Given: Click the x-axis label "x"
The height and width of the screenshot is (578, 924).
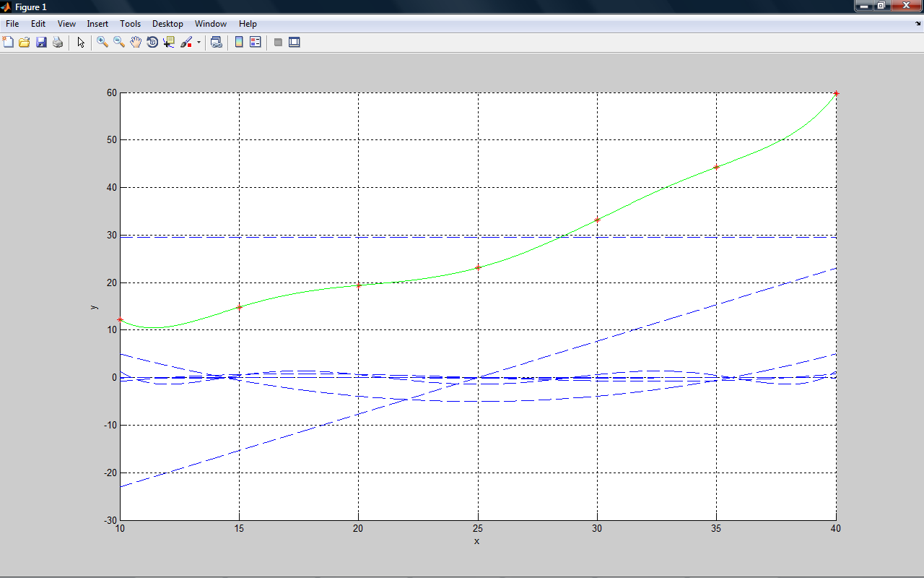Looking at the screenshot, I should pyautogui.click(x=476, y=541).
